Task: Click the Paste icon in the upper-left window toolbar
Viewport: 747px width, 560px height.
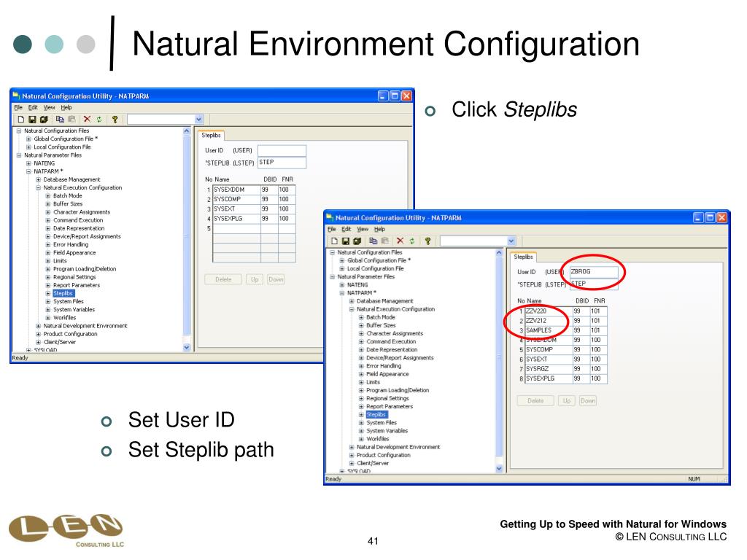Action: click(x=72, y=120)
